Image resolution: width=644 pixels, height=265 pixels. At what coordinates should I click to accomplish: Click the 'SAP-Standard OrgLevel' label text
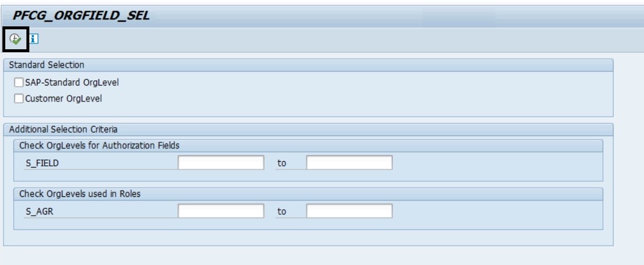coord(63,82)
